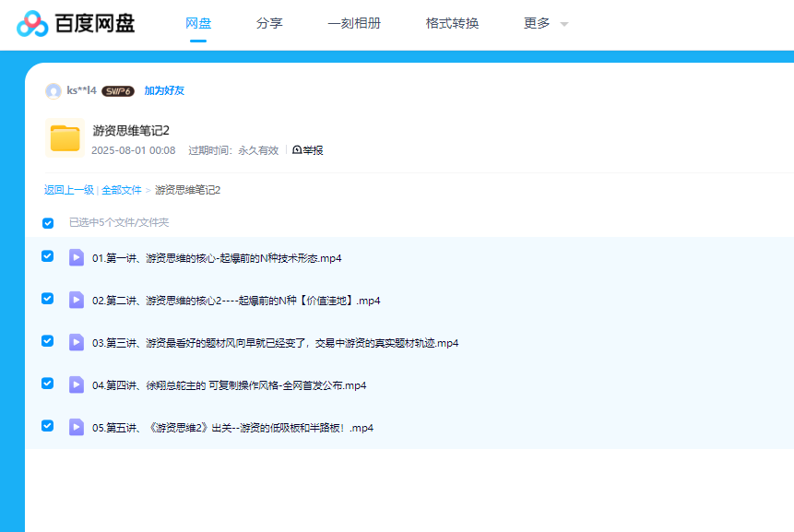Click the SVIP6 membership badge
794x532 pixels.
pyautogui.click(x=118, y=91)
